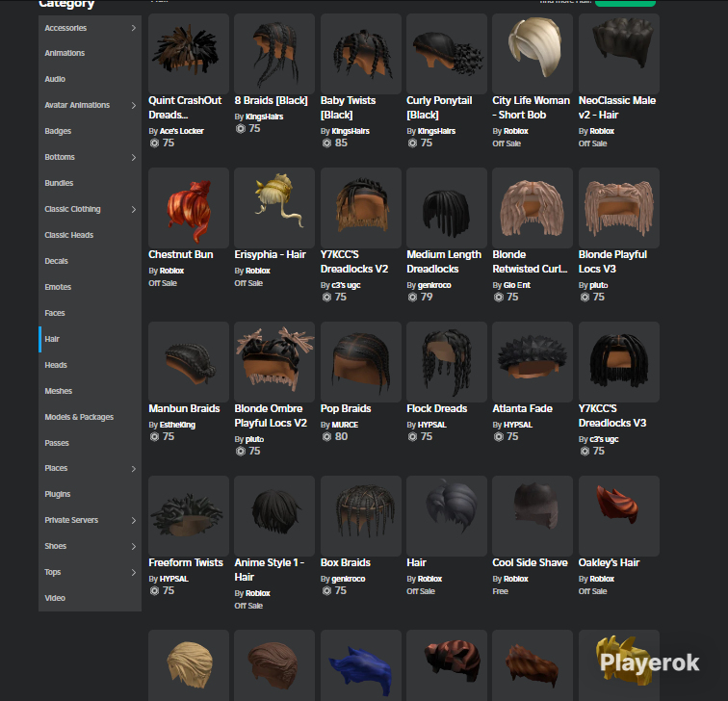Screen dimensions: 728x701
Task: Select the Plugins category
Action: (58, 494)
